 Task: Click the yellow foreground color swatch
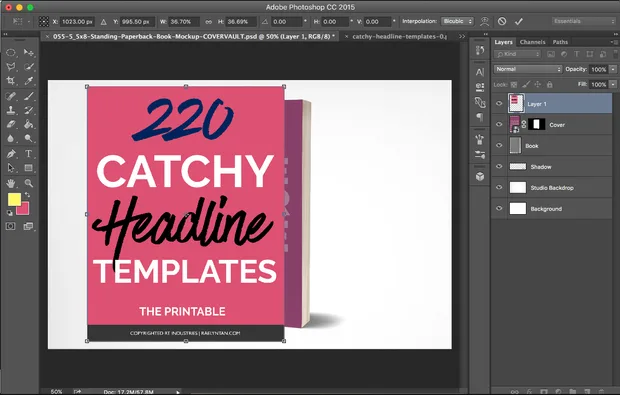(14, 199)
